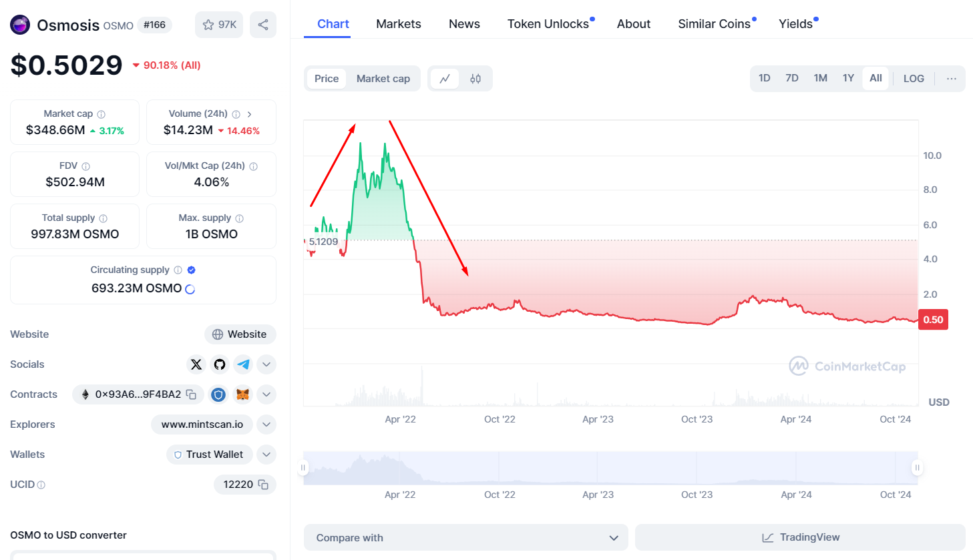Open the Compare with dropdown
This screenshot has height=560, width=973.
(x=466, y=538)
